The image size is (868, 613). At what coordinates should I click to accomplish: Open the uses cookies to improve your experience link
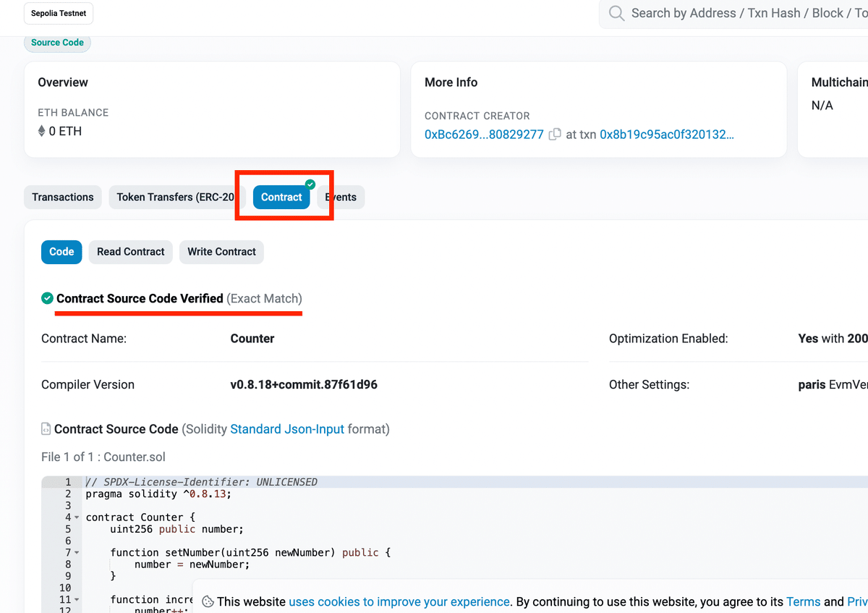click(x=399, y=601)
